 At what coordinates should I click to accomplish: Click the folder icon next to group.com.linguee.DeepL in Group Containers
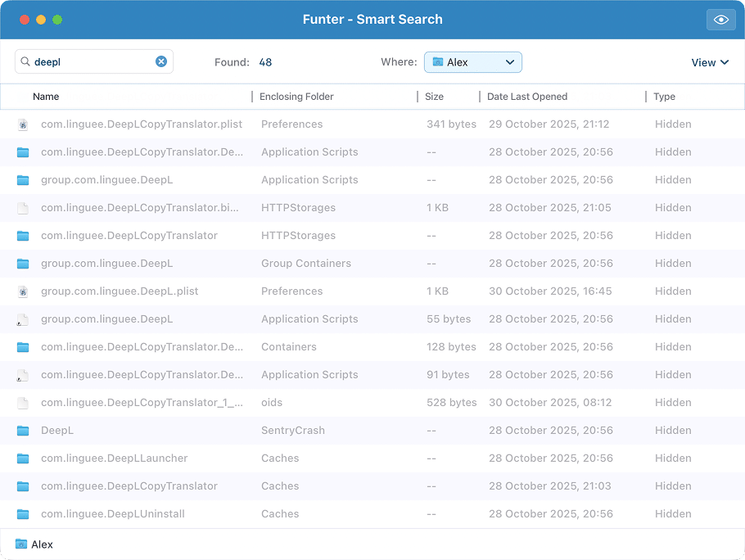coord(23,263)
